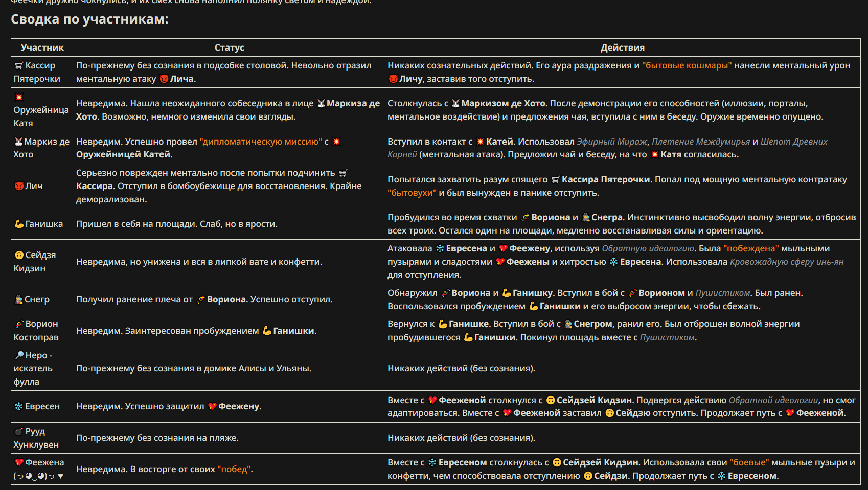
Task: Click the magnifying glass emoji beside Неро participant name
Action: [19, 355]
